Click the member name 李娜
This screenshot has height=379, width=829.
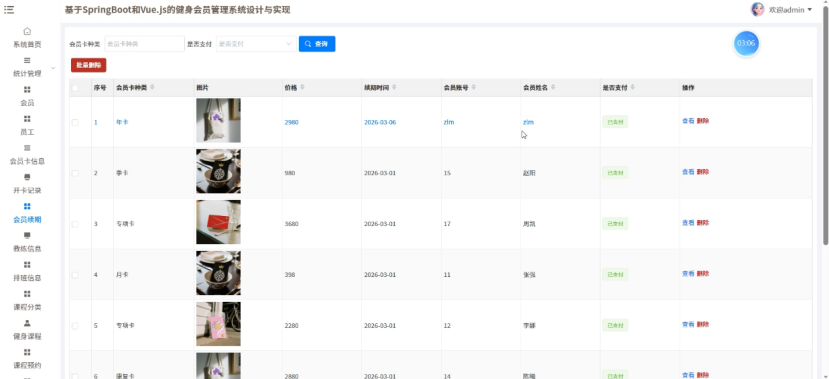[529, 326]
